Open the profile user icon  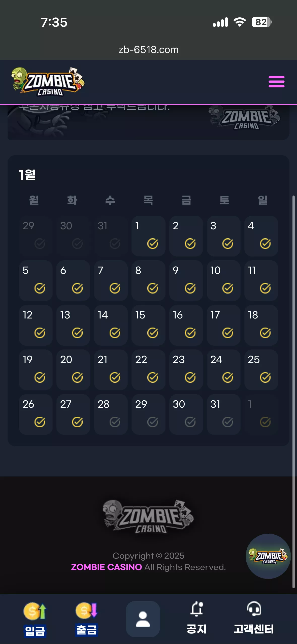[x=143, y=619]
